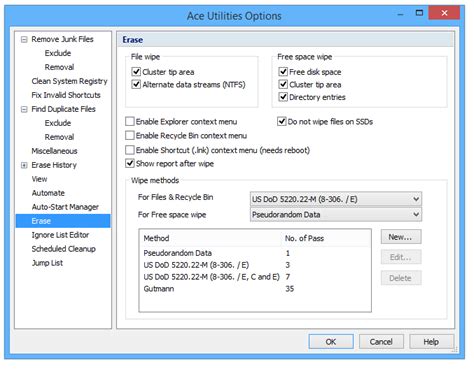Viewport: 474px width, 369px height.
Task: Select Removal under Find Duplicate Files
Action: pos(59,137)
